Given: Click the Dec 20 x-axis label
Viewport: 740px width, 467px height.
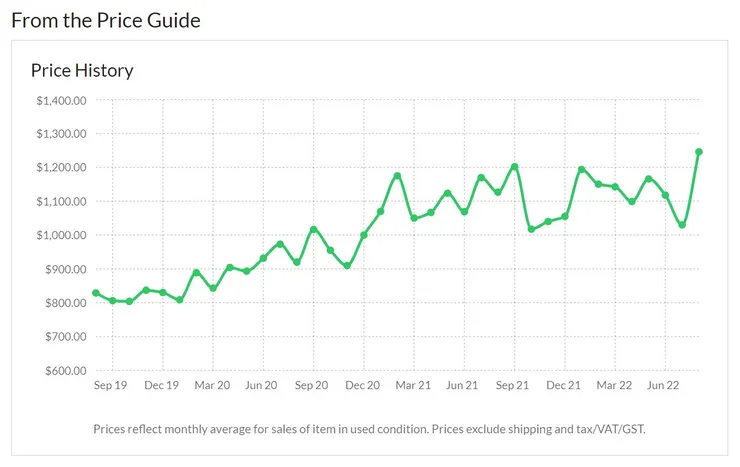Looking at the screenshot, I should click(x=362, y=385).
